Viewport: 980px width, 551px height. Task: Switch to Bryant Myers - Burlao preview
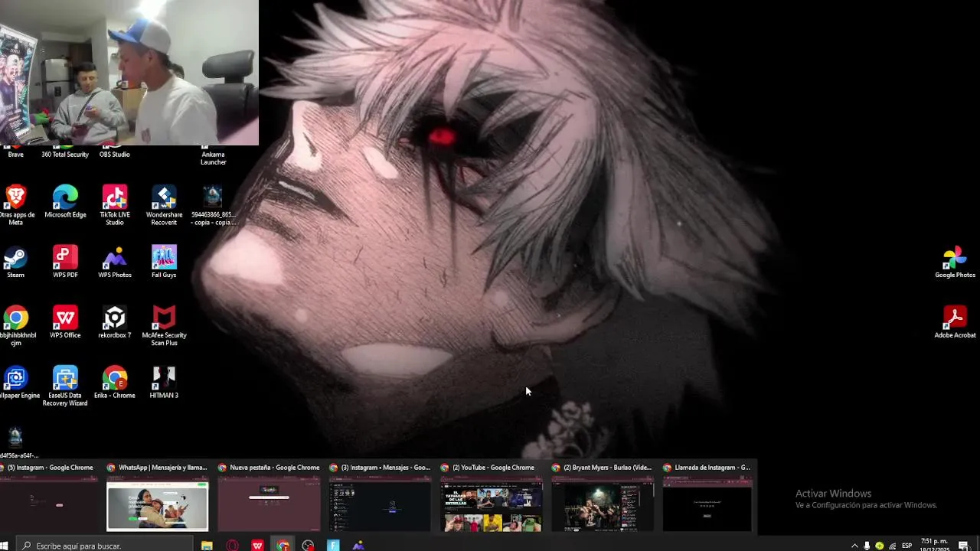603,497
